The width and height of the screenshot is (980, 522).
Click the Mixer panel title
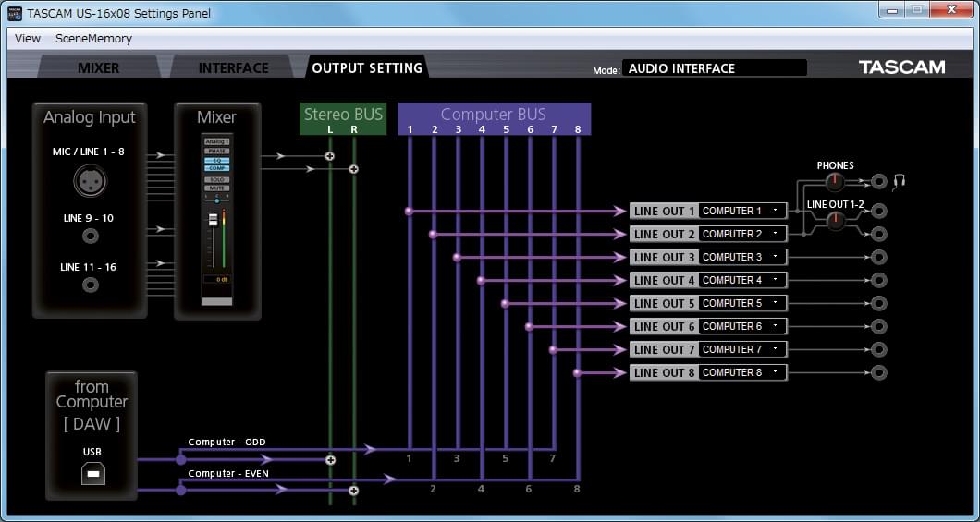pyautogui.click(x=217, y=117)
